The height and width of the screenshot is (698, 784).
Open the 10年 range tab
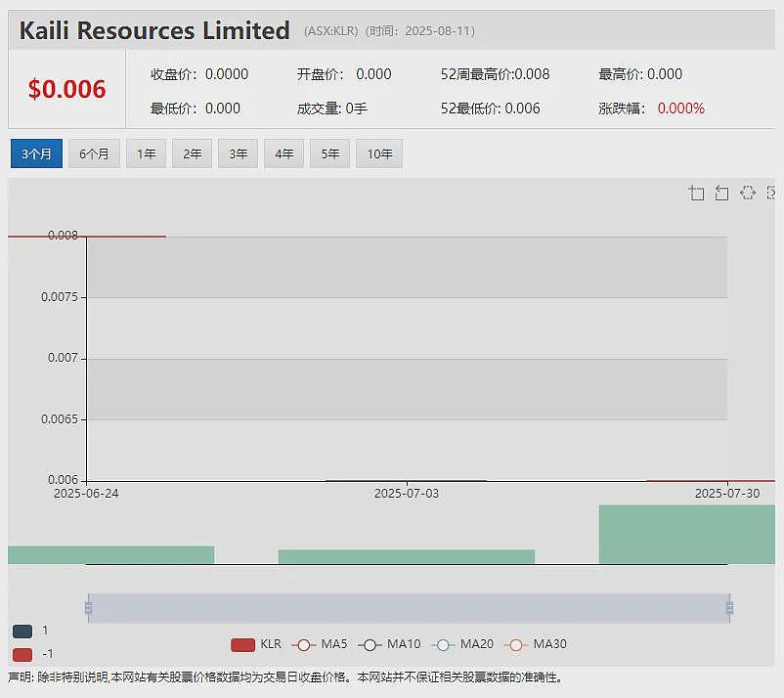click(379, 153)
